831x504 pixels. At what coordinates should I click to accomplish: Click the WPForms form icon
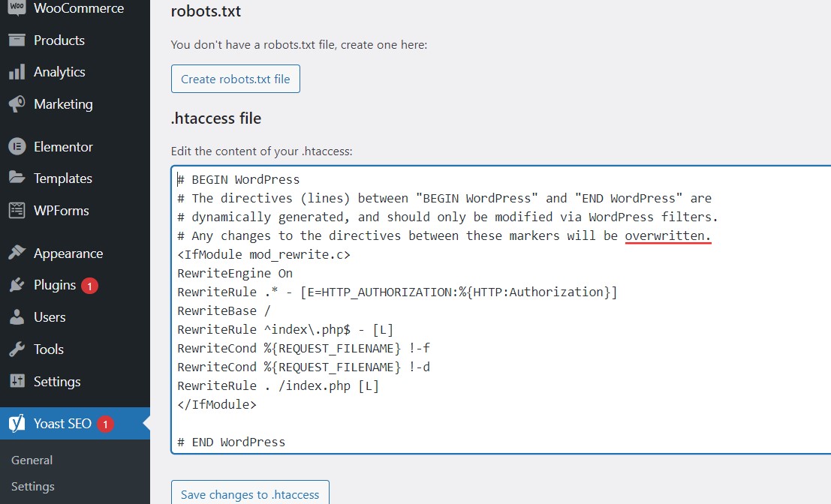(17, 210)
